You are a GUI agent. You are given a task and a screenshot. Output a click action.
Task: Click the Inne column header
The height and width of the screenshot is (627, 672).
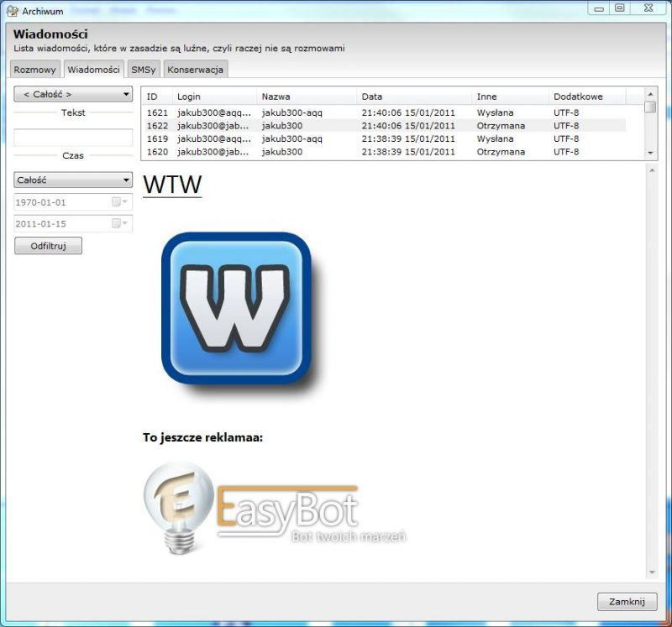coord(510,97)
